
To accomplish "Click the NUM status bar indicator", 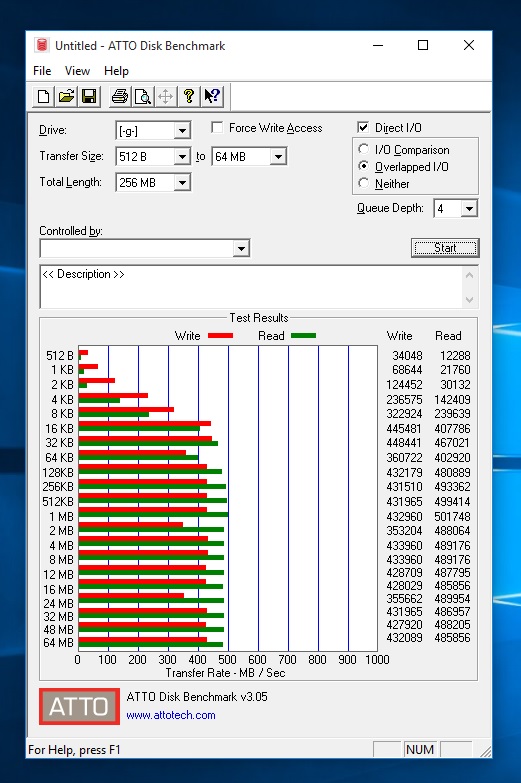I will coord(420,750).
